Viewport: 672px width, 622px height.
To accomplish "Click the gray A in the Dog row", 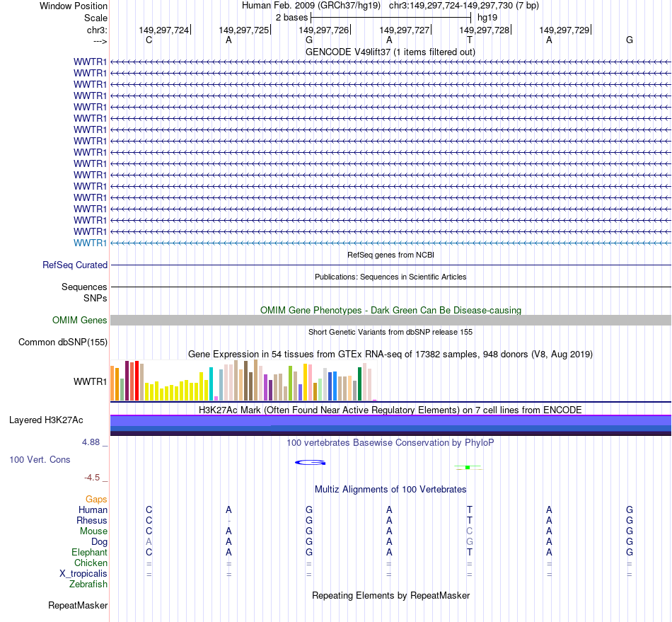I will coord(149,542).
